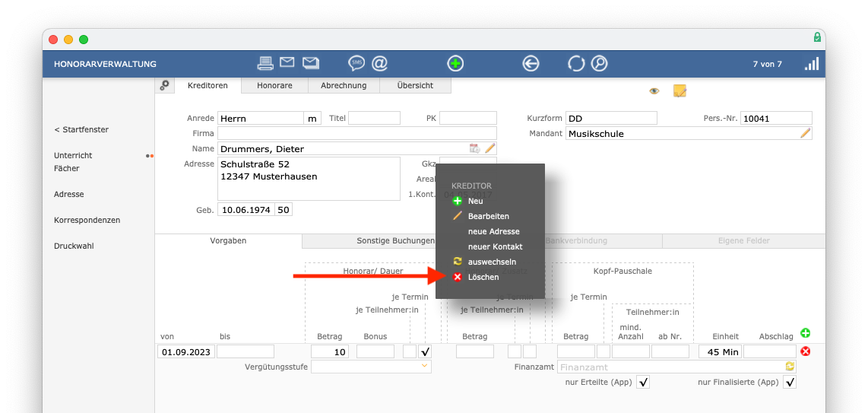This screenshot has width=868, height=413.
Task: Click the signal bars icon near '7 von 7'
Action: (812, 64)
